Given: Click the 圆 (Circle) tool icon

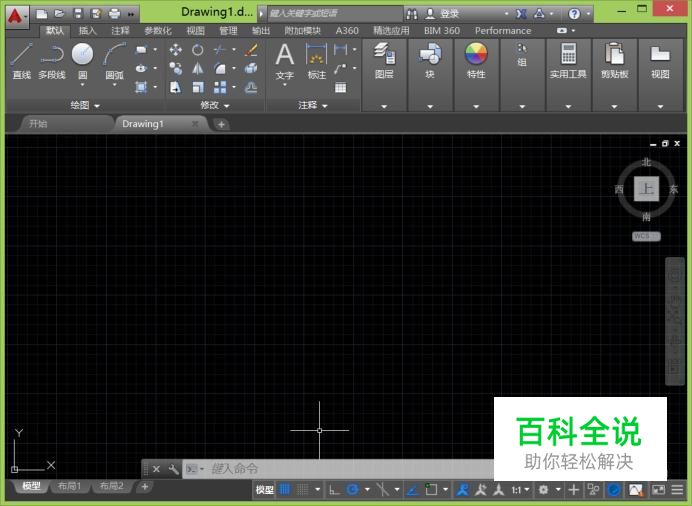Looking at the screenshot, I should (82, 56).
